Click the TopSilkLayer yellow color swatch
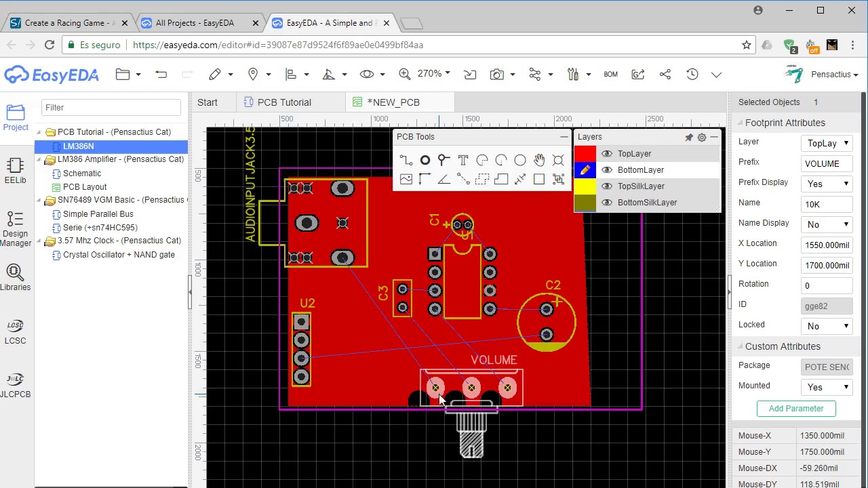 pos(585,186)
